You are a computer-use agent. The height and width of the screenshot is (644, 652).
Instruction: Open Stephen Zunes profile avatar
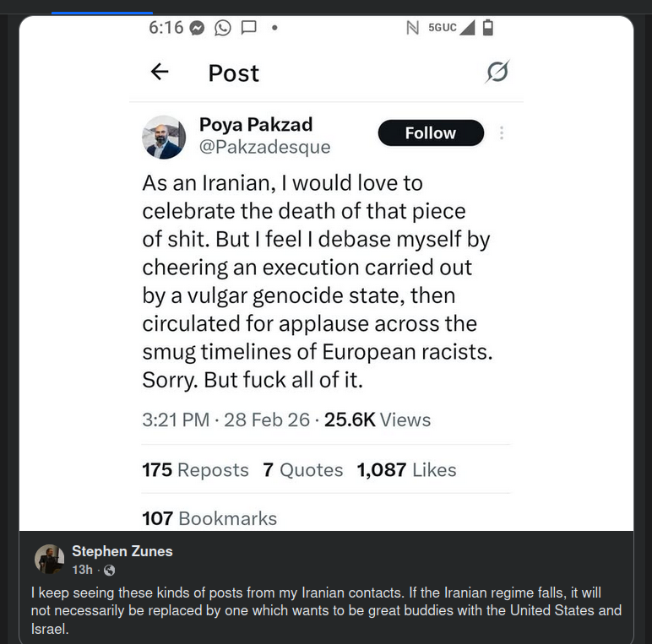coord(49,559)
